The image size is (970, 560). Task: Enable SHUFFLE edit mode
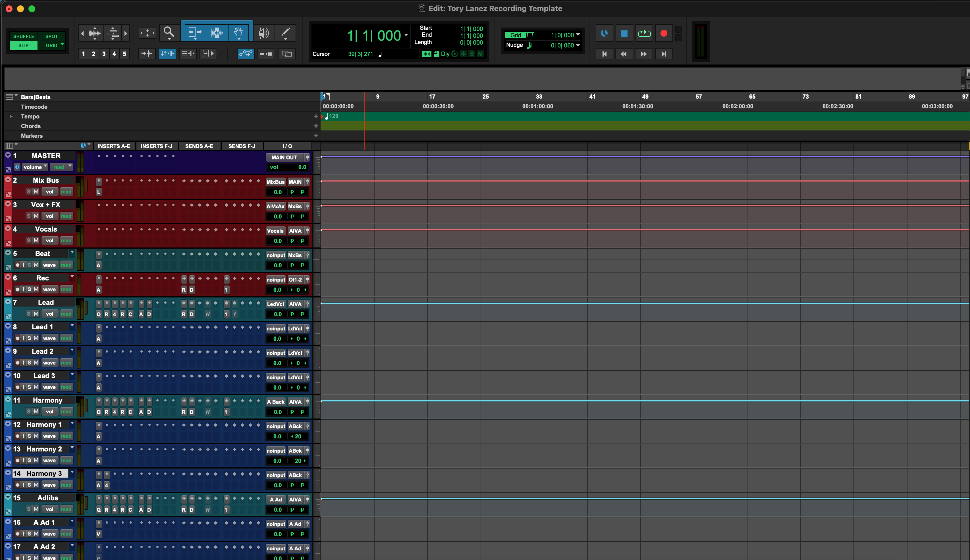(24, 36)
